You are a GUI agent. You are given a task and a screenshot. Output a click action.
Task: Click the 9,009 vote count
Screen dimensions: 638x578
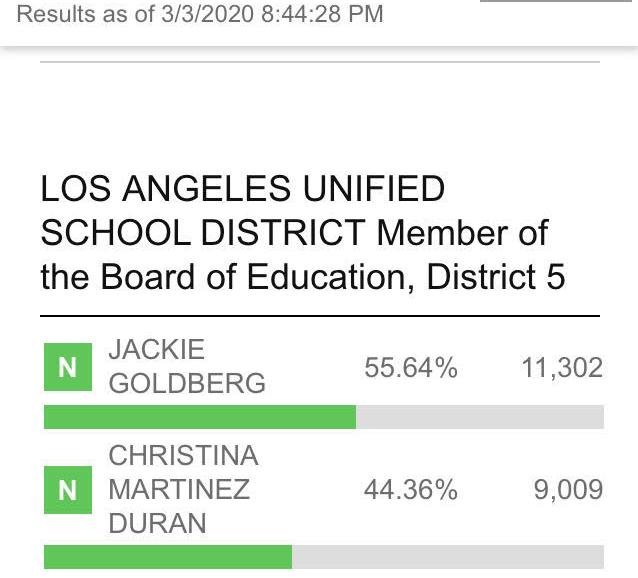[x=568, y=490]
